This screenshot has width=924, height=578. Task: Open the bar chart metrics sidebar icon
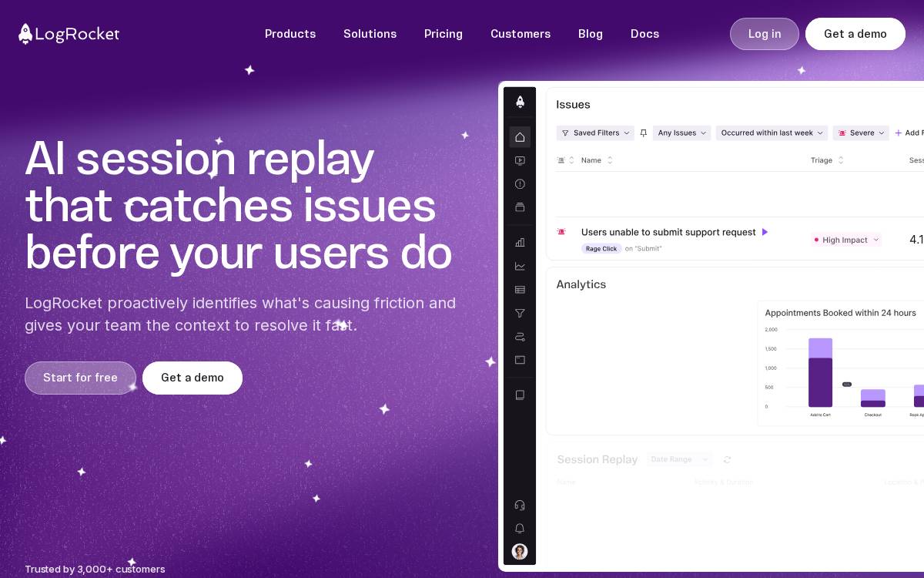(x=520, y=242)
